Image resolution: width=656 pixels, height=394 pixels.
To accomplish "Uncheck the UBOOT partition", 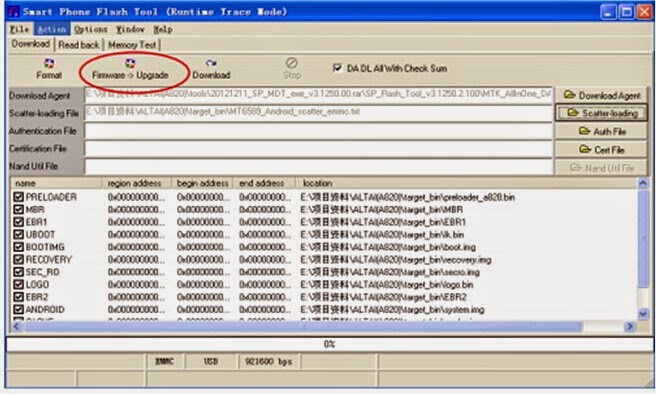I will 18,235.
